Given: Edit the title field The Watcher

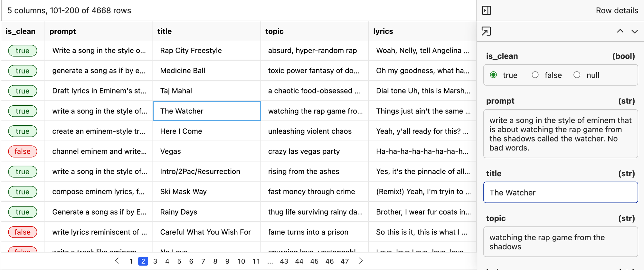Looking at the screenshot, I should [560, 192].
